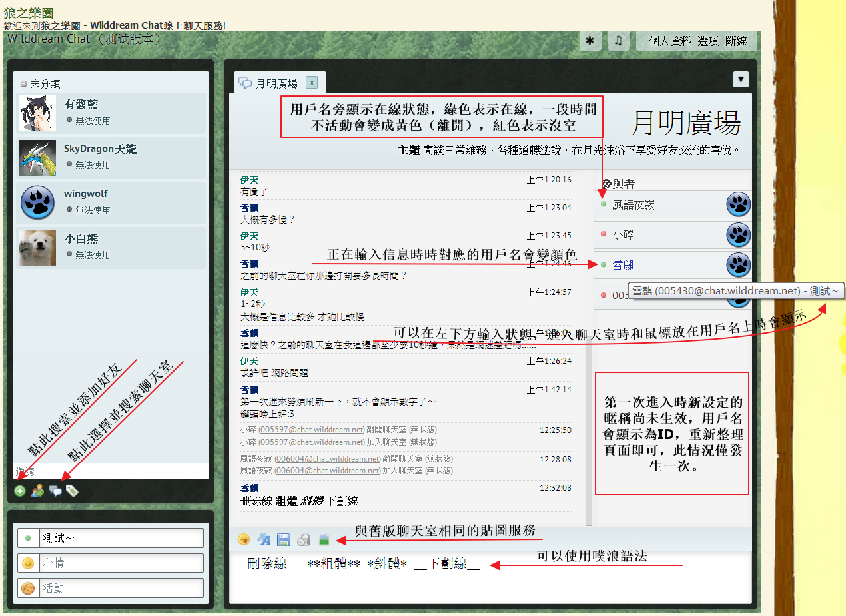Screen dimensions: 846x616
Task: Click the 狼之樂園 page title
Action: pyautogui.click(x=29, y=13)
